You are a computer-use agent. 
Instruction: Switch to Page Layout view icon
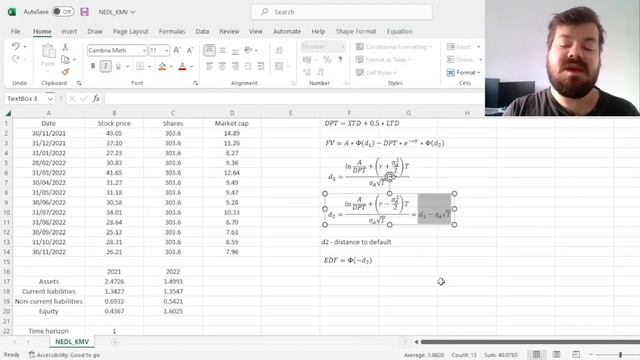coord(556,354)
